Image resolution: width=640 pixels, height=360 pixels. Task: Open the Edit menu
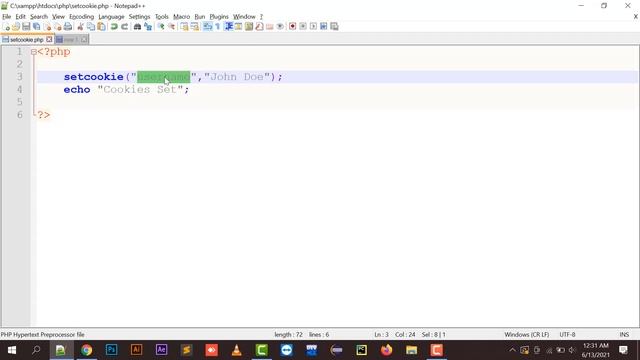coord(20,17)
